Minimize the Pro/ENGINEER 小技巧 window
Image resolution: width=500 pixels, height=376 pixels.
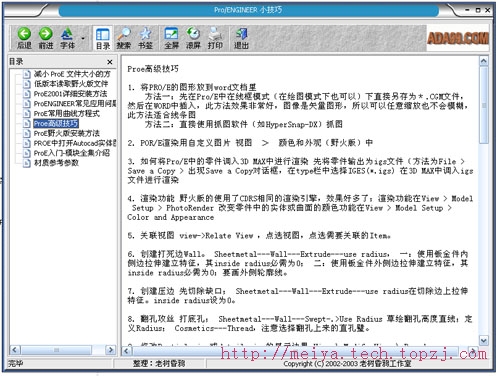(468, 10)
